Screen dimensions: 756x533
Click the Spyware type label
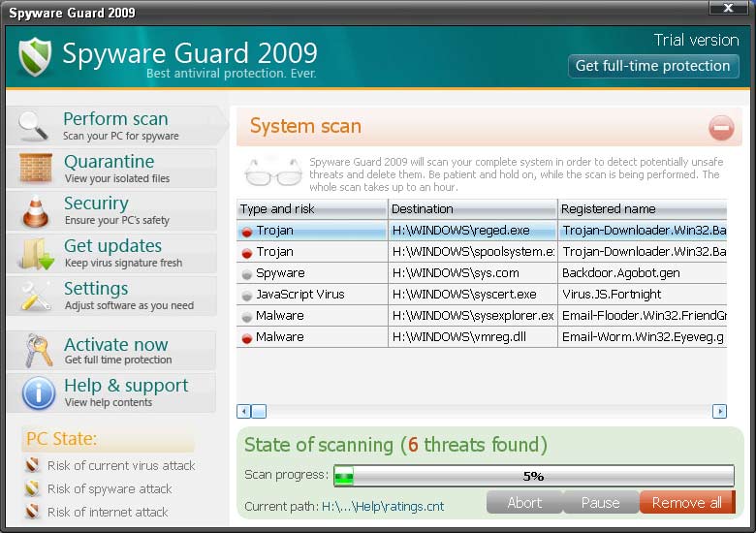(280, 273)
